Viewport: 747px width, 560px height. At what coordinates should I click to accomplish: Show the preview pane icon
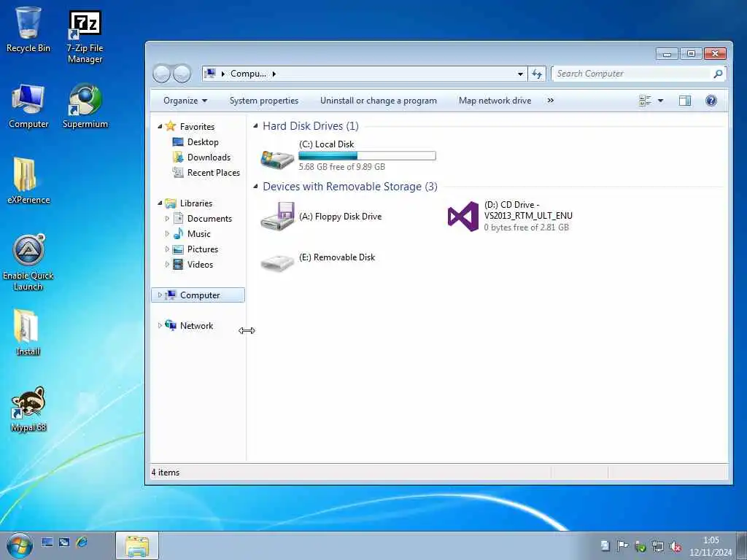click(x=685, y=101)
